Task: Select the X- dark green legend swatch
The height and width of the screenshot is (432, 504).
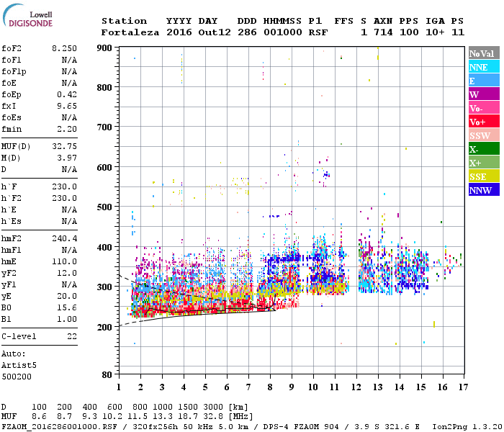Action: pos(484,149)
